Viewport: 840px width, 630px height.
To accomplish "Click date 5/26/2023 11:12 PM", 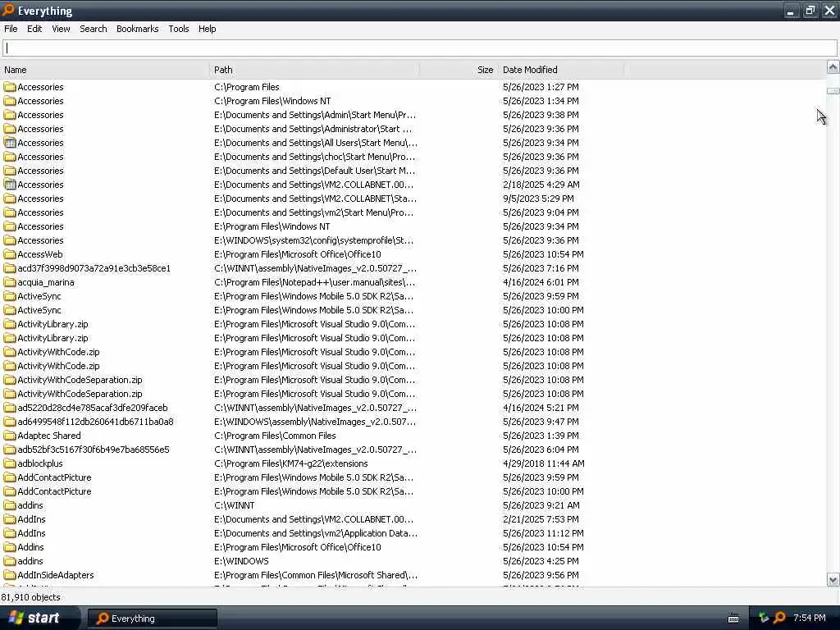I will pos(543,533).
